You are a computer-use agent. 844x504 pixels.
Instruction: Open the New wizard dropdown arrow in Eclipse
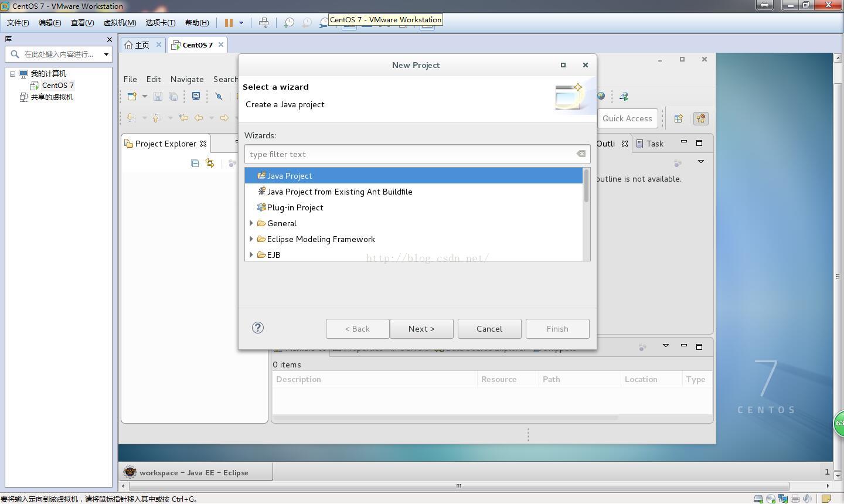[x=144, y=97]
